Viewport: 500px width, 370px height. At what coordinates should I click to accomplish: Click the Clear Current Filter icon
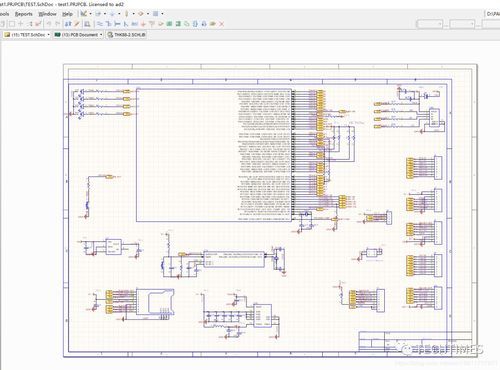click(x=38, y=24)
